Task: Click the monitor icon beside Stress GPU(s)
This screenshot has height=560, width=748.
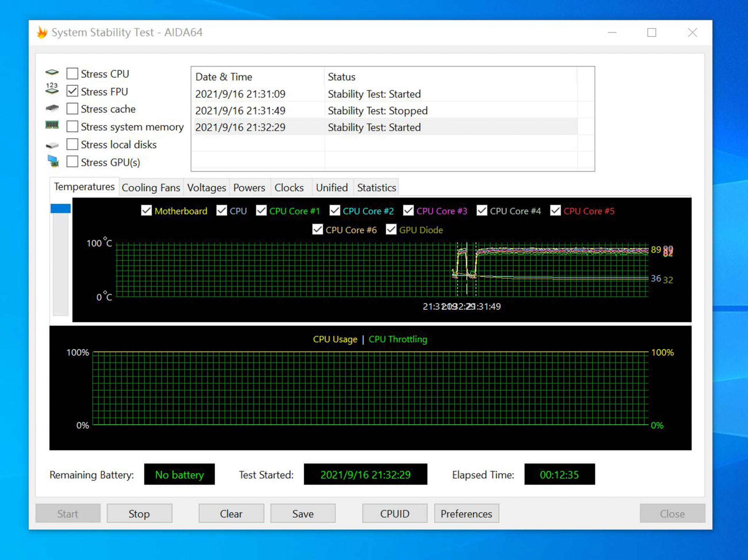Action: 53,161
